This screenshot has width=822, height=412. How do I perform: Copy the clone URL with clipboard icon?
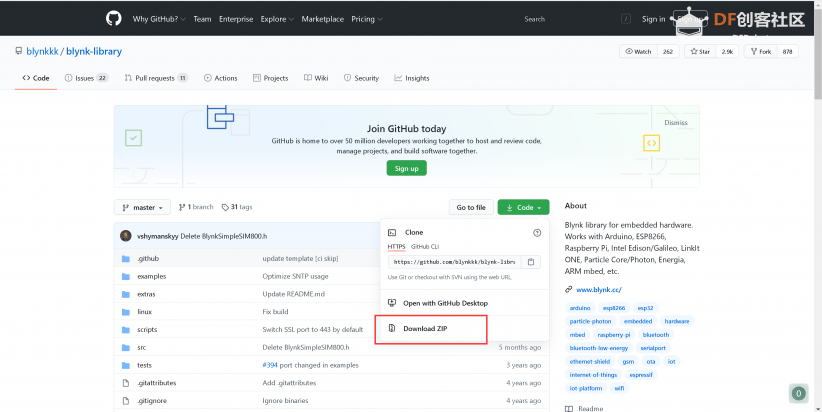click(531, 262)
